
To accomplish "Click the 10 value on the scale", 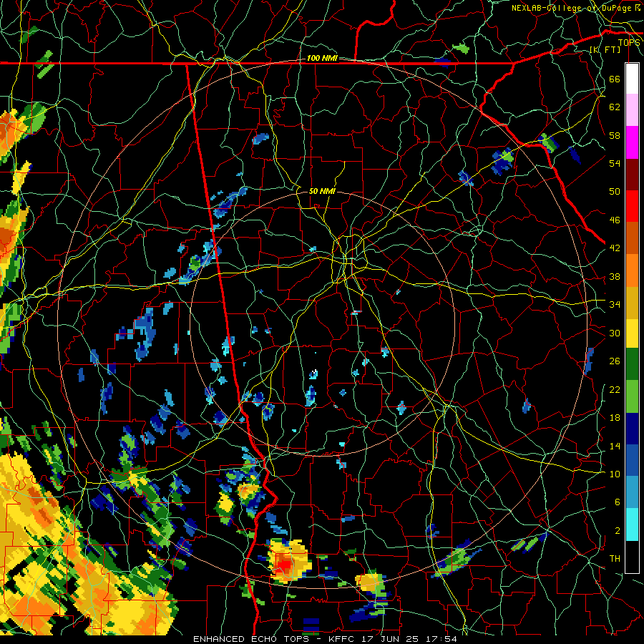I will point(615,474).
